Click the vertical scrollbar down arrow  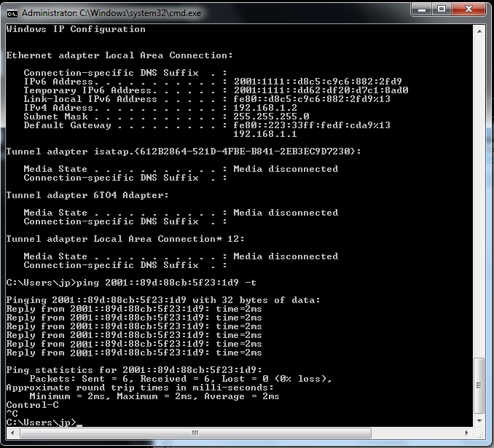(x=479, y=421)
